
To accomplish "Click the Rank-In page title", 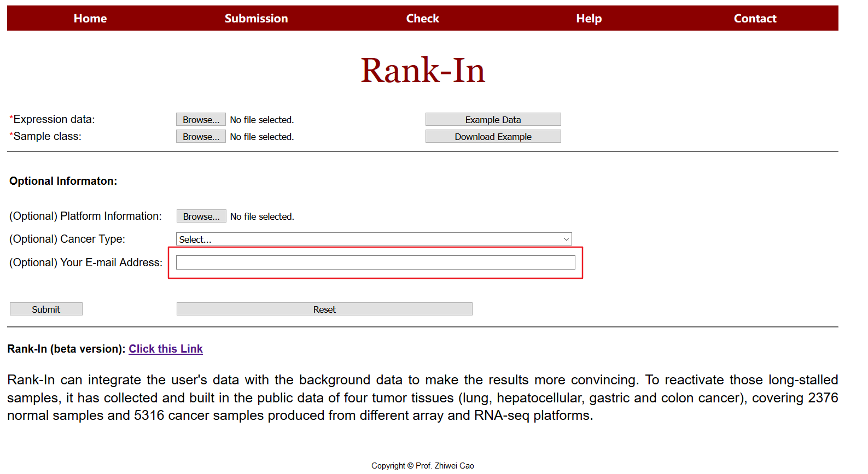I will (x=423, y=70).
